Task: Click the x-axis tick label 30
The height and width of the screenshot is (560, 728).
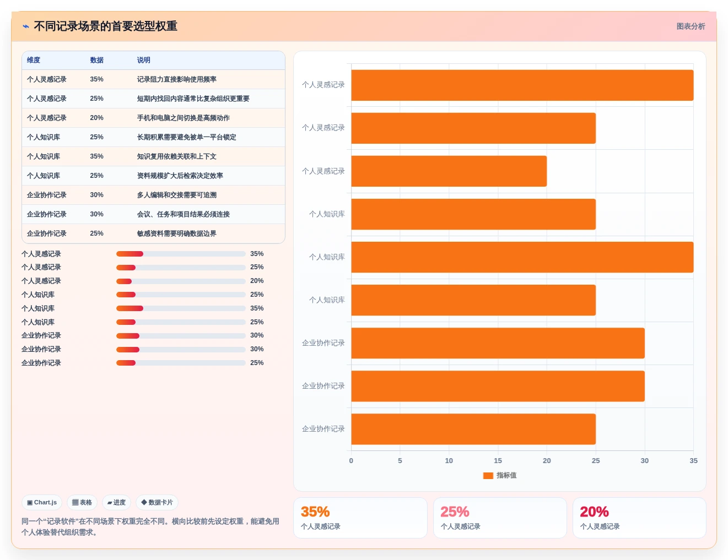Action: (645, 461)
